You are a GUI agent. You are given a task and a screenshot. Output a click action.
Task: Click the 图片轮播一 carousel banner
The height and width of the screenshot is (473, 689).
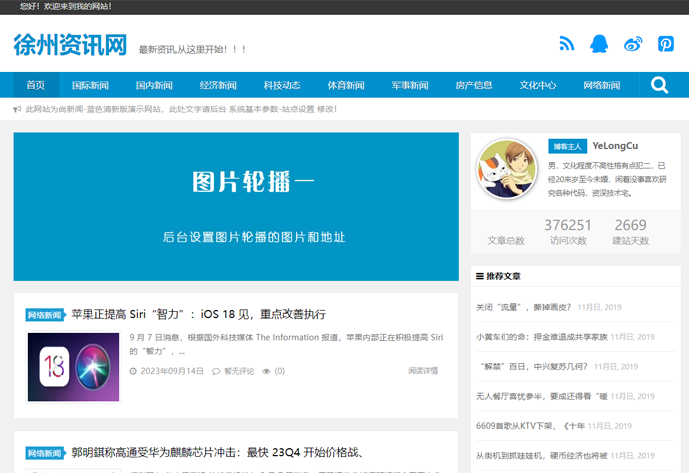236,207
